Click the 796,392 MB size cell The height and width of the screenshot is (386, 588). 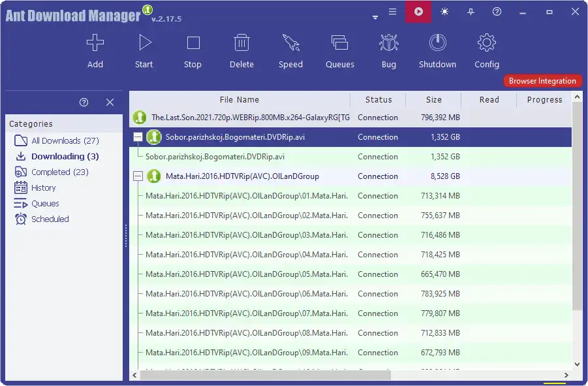click(441, 118)
